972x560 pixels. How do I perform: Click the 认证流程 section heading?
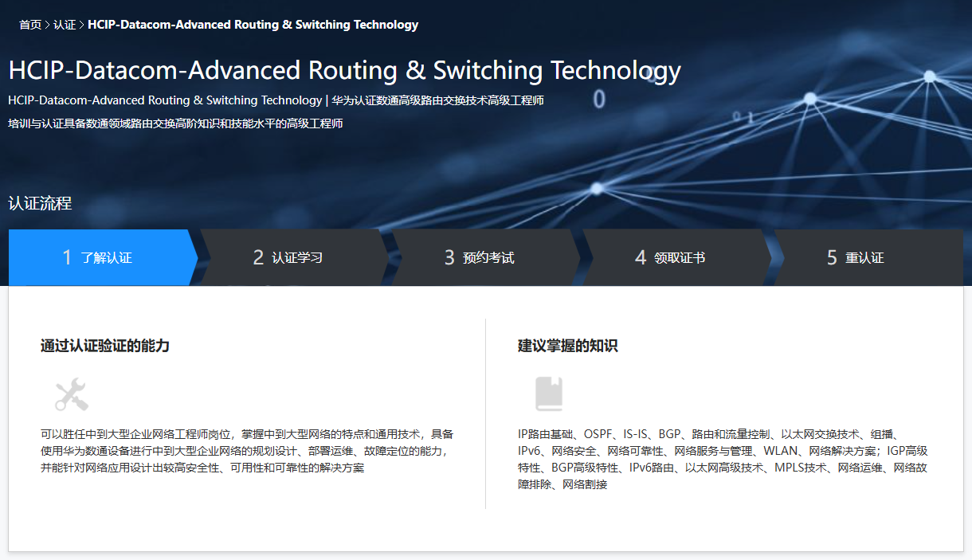[40, 203]
